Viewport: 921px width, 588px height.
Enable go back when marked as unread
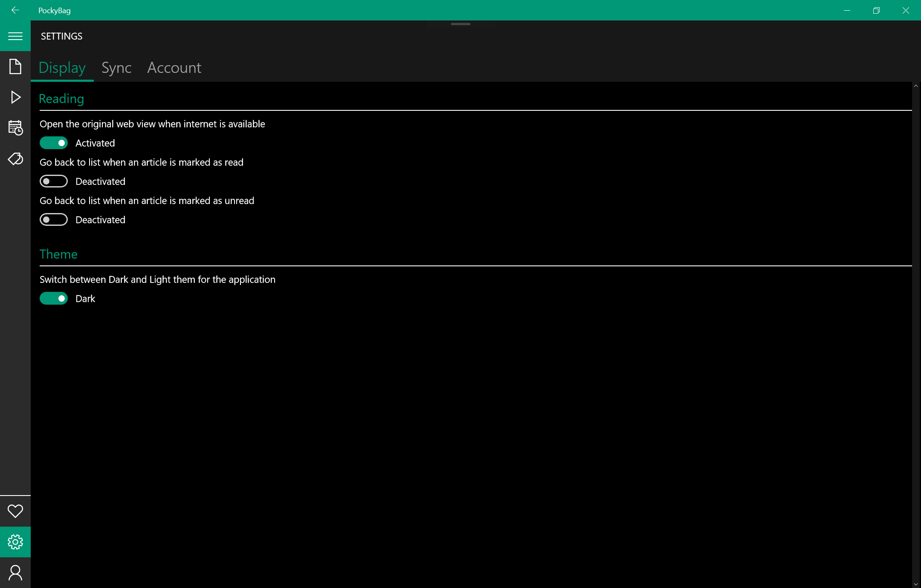pos(54,220)
